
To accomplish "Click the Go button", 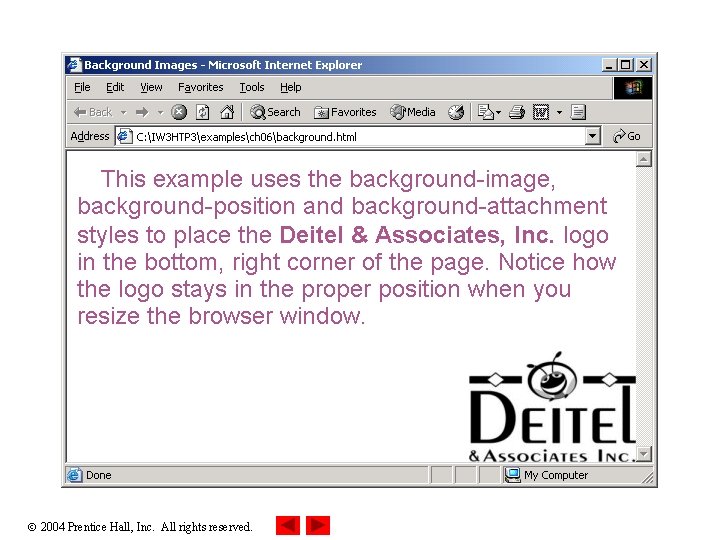I will point(627,136).
